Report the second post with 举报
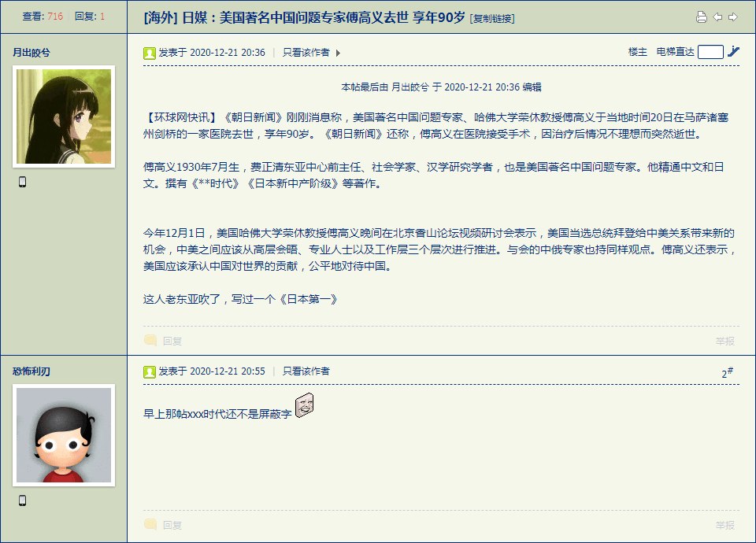The height and width of the screenshot is (543, 756). 725,525
